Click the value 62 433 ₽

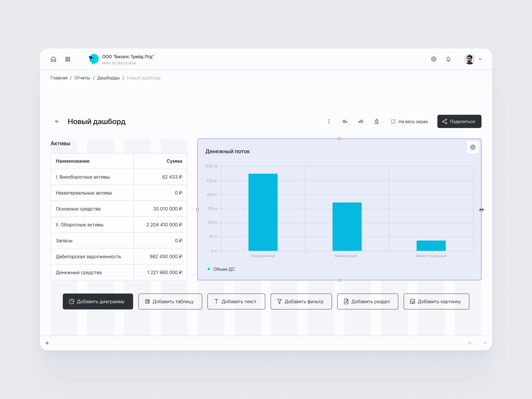(x=172, y=177)
